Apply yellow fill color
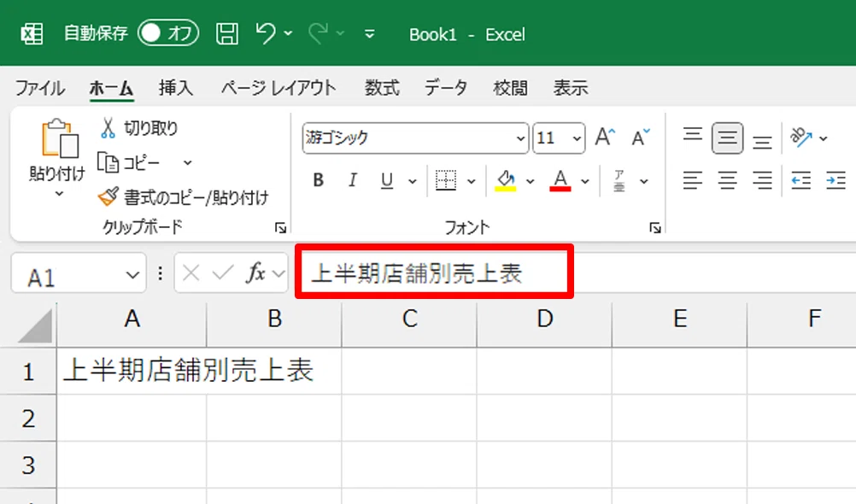Screen dimensions: 856x504 (x=506, y=180)
